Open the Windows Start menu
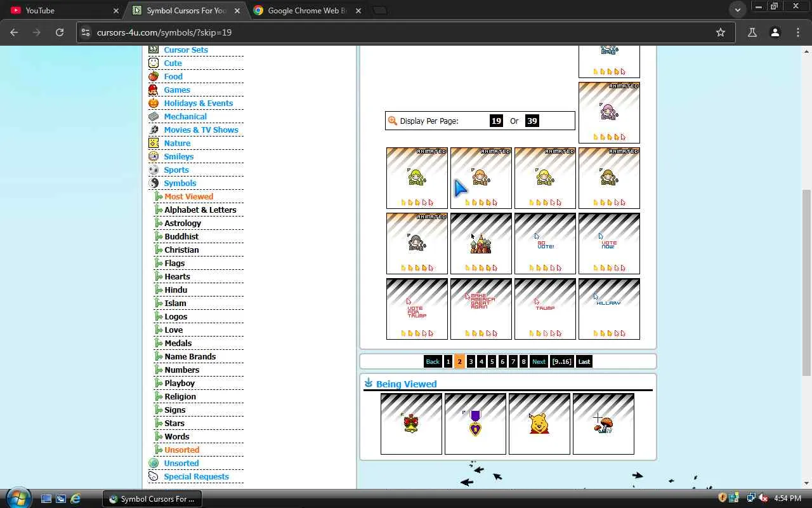This screenshot has width=812, height=508. (x=18, y=498)
